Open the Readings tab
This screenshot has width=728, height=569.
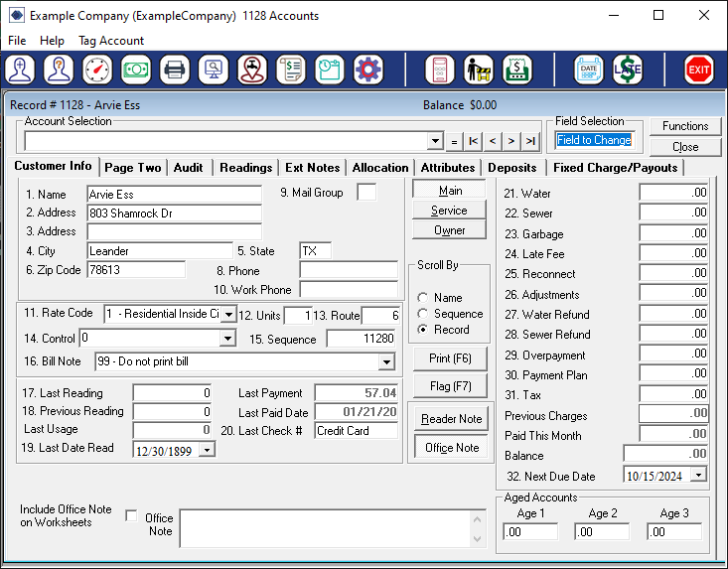[246, 168]
